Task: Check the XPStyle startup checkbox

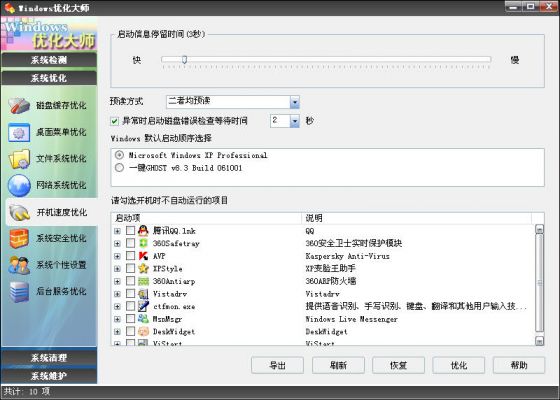Action: pyautogui.click(x=130, y=268)
